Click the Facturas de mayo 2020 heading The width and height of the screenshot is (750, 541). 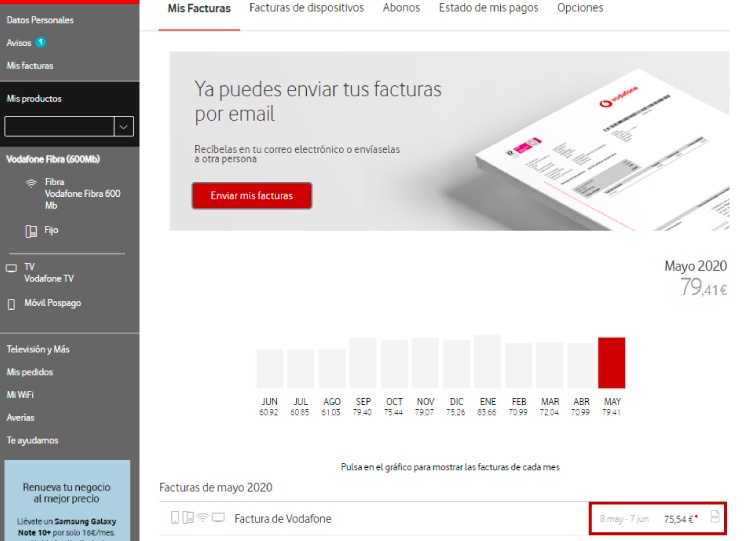[216, 487]
